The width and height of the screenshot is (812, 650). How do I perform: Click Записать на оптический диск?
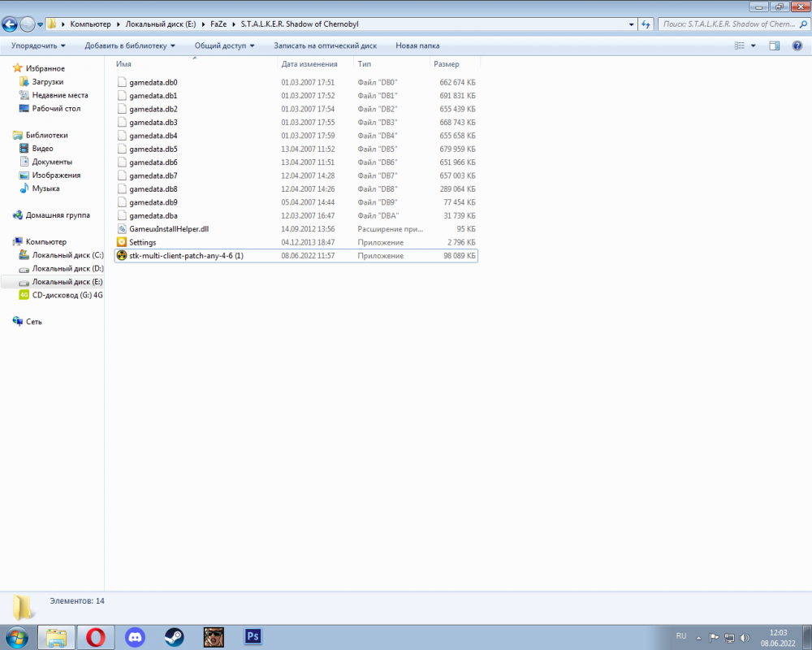(326, 45)
